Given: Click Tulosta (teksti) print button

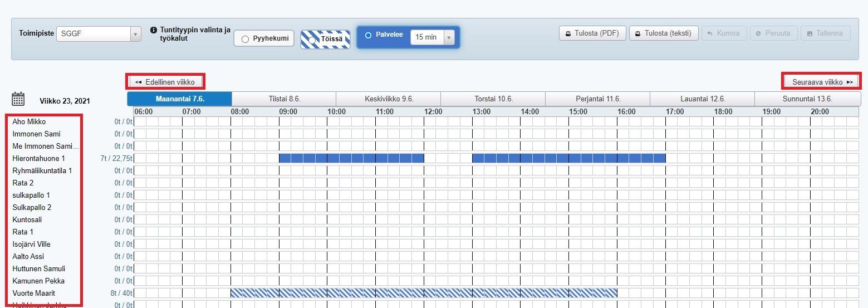Looking at the screenshot, I should 664,33.
